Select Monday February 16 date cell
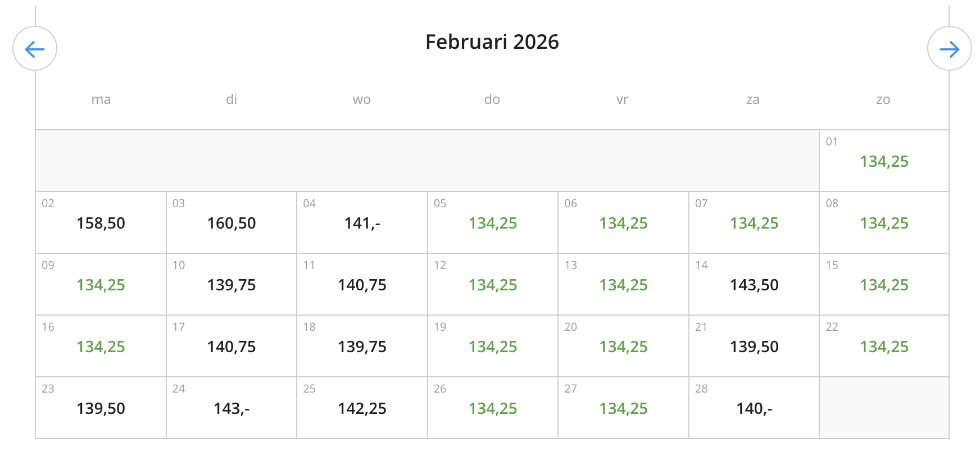980x465 pixels. coord(101,347)
